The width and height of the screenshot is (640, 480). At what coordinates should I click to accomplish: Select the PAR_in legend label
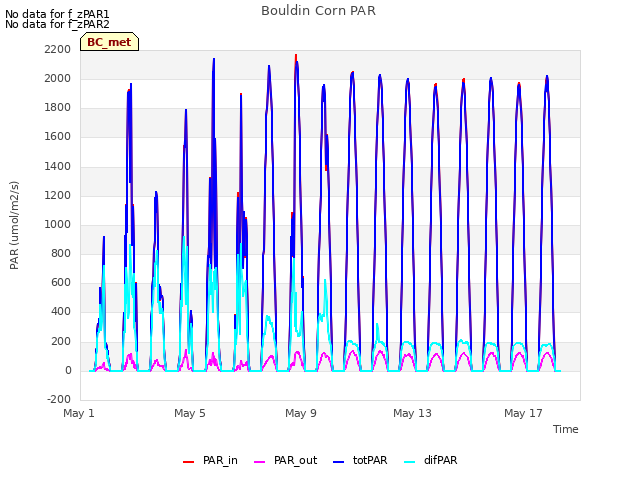click(x=220, y=460)
